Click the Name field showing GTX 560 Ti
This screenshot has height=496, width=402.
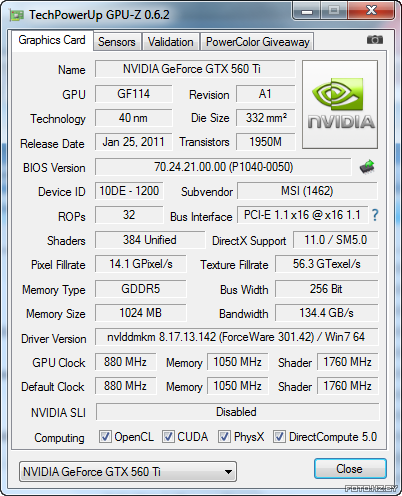coord(195,69)
